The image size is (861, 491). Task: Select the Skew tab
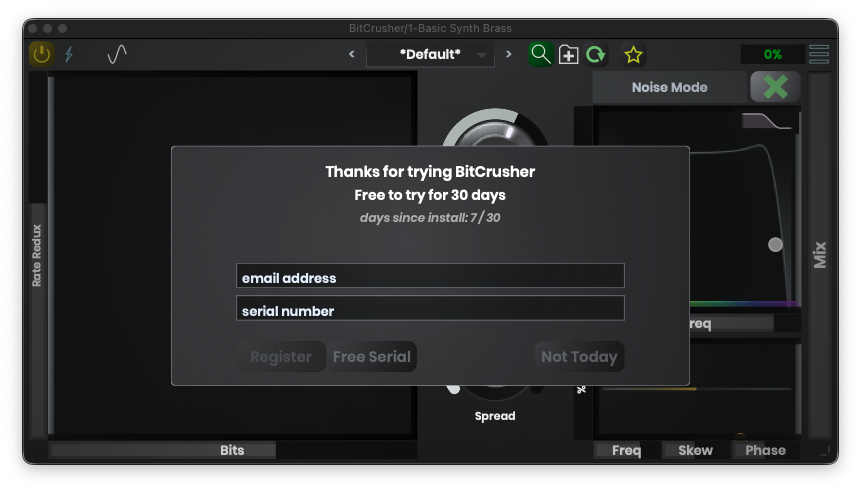click(x=696, y=450)
